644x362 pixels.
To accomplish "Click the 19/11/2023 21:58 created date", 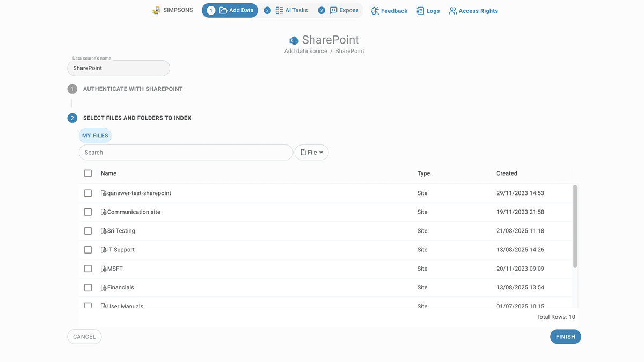I will coord(520,212).
